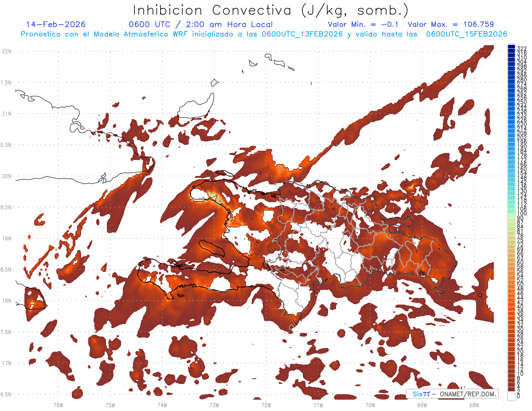Click the '74W' longitude label
The image size is (532, 411).
[x=162, y=405]
